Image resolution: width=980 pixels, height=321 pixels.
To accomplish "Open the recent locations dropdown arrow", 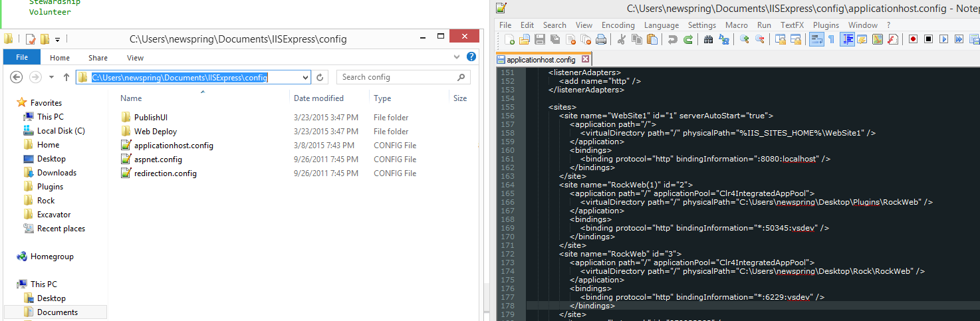I will 52,78.
